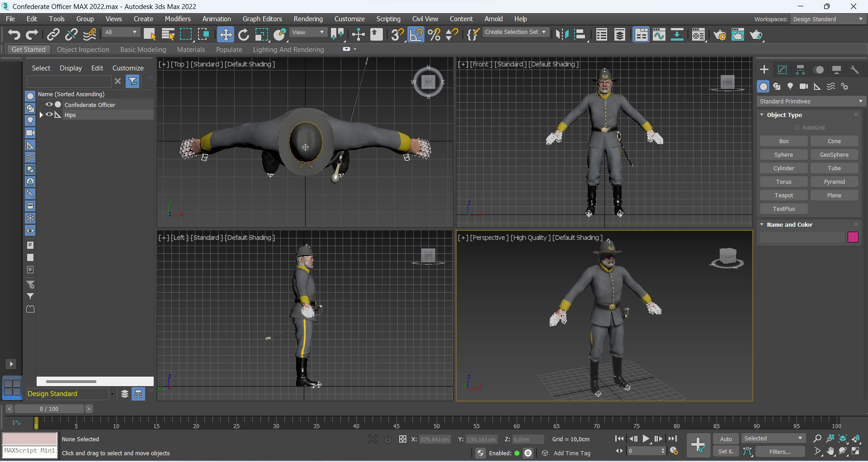Image resolution: width=868 pixels, height=462 pixels.
Task: Click the magenta object color swatch
Action: pyautogui.click(x=853, y=237)
